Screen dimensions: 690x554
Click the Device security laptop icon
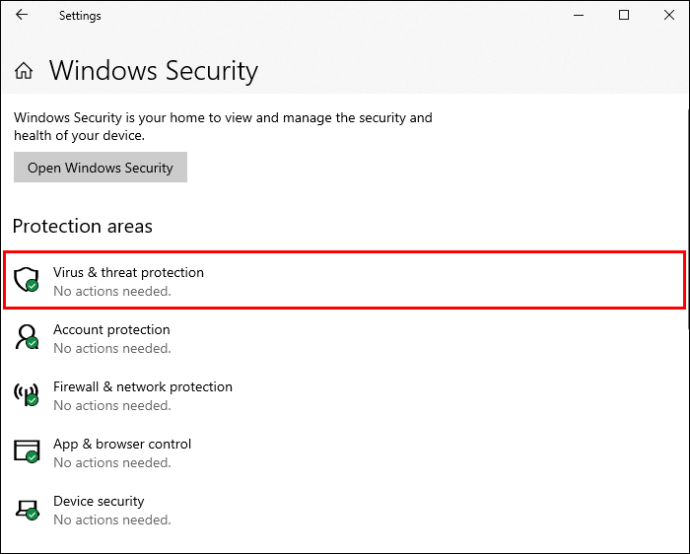tap(26, 508)
